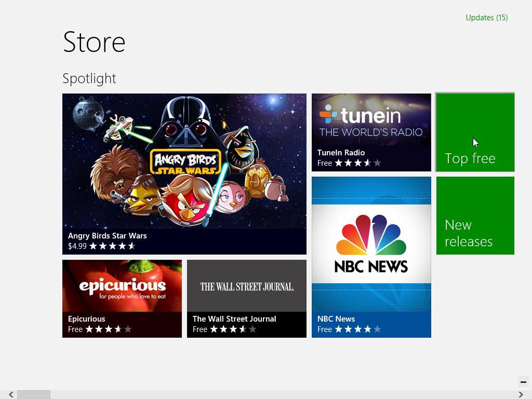Open the NBC News app tile

(371, 257)
